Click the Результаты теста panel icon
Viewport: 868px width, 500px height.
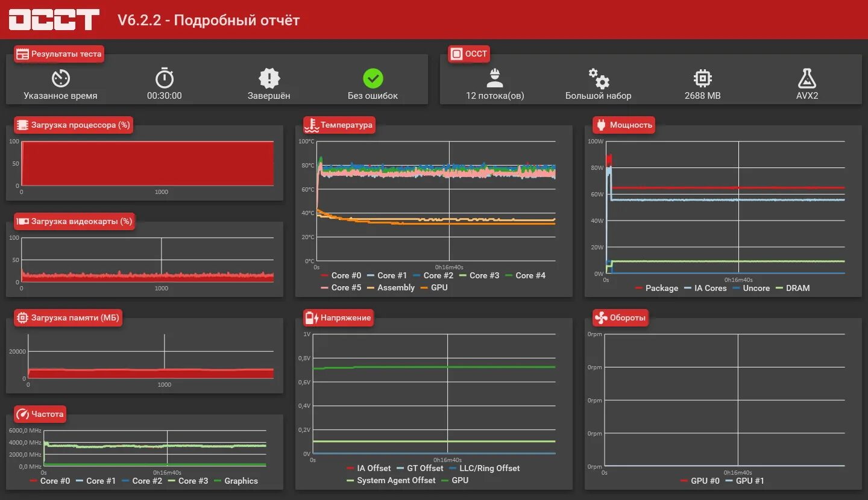pos(22,54)
